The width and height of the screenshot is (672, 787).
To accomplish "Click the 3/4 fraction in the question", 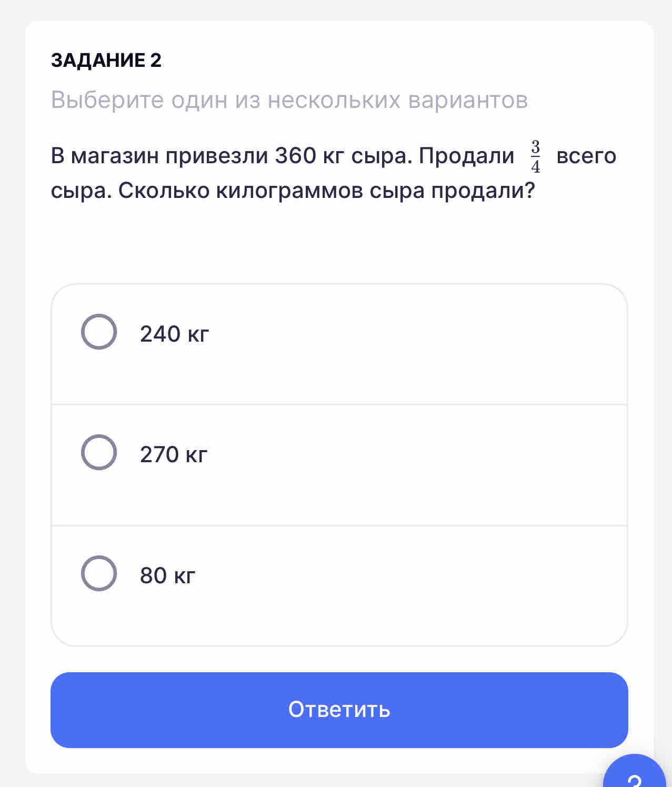I will tap(535, 156).
